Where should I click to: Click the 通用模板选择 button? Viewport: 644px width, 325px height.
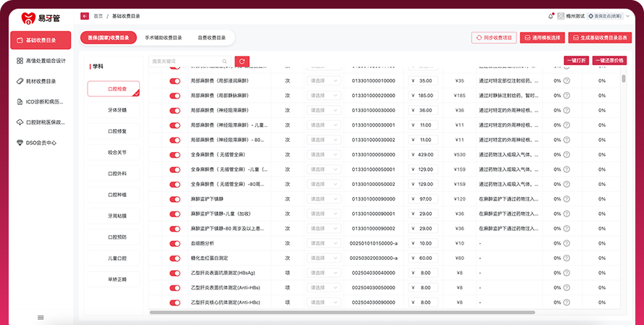tap(542, 38)
